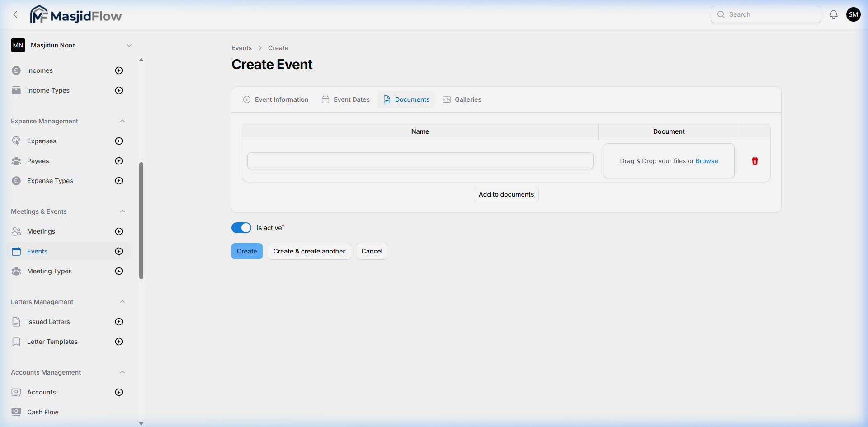Click the delete trash icon on document row
Screen dimensions: 868x427
click(755, 161)
